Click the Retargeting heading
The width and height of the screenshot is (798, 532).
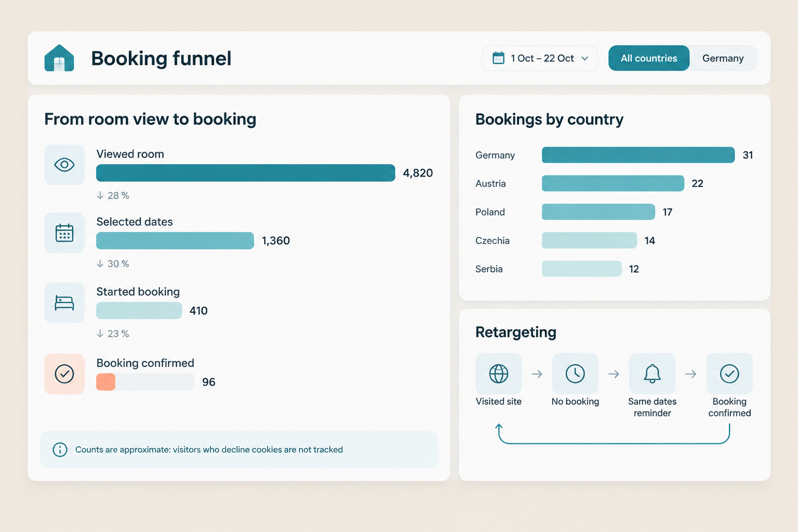(x=516, y=332)
